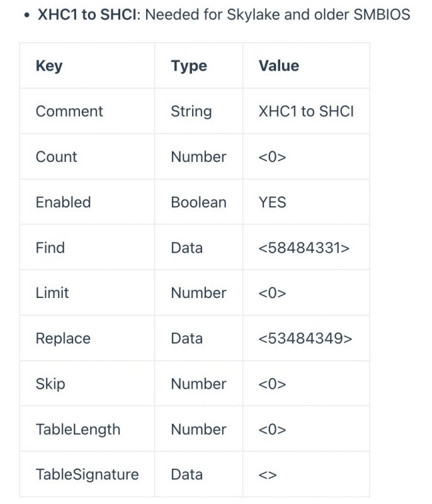The image size is (432, 504).
Task: Click the 'Type' column header
Action: coord(188,66)
